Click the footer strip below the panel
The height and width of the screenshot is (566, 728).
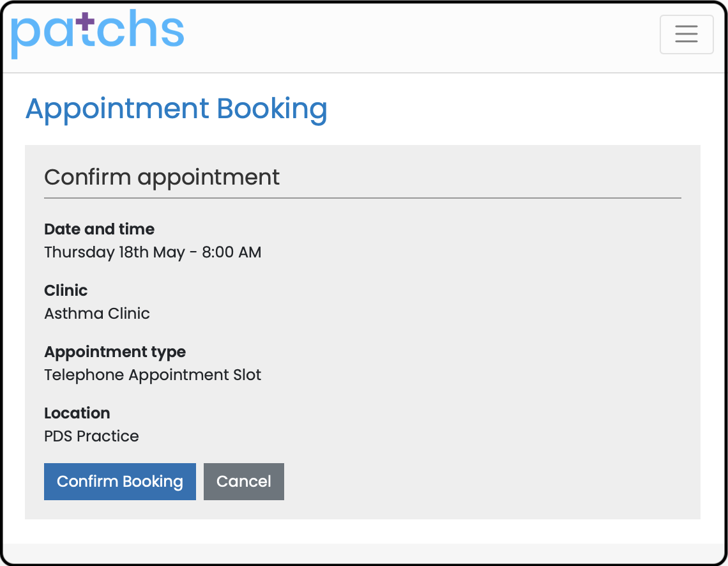363,553
